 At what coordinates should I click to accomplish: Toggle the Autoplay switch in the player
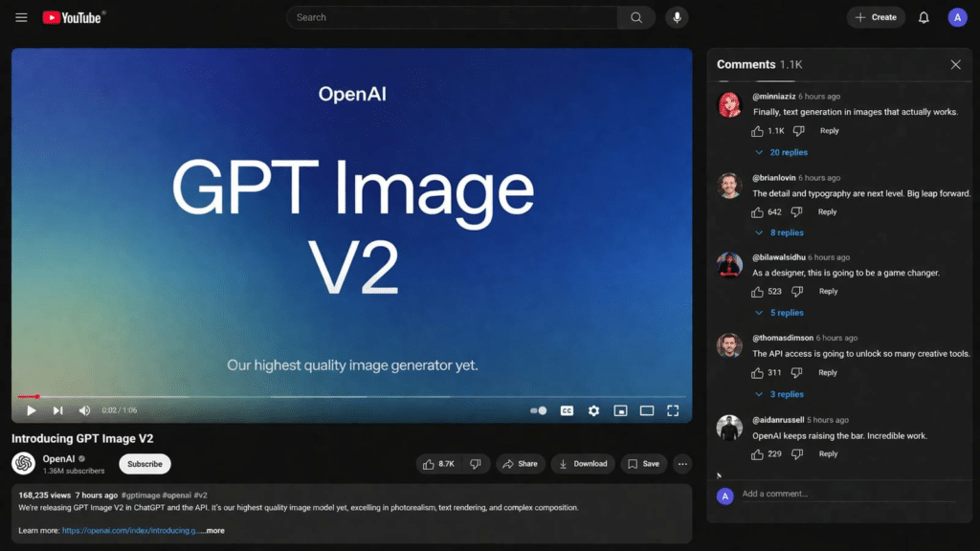[x=537, y=409]
